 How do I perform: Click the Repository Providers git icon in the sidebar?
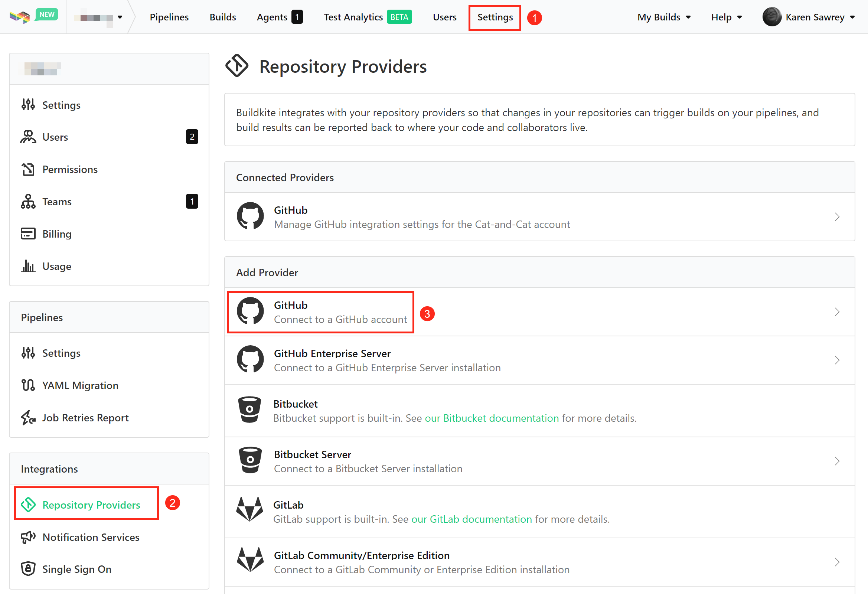click(x=28, y=505)
